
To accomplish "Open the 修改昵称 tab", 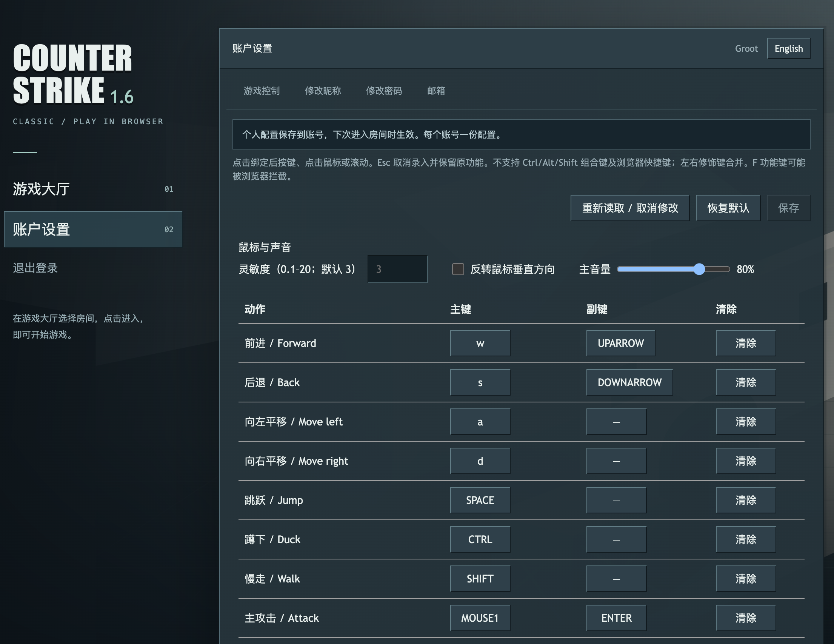I will (x=323, y=91).
